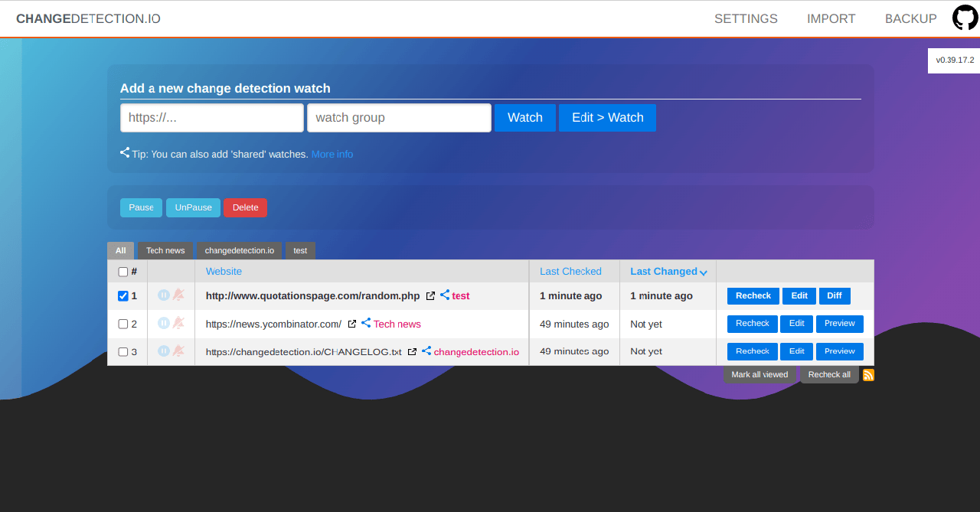The height and width of the screenshot is (512, 980).
Task: Open the SETTINGS menu item
Action: click(746, 19)
